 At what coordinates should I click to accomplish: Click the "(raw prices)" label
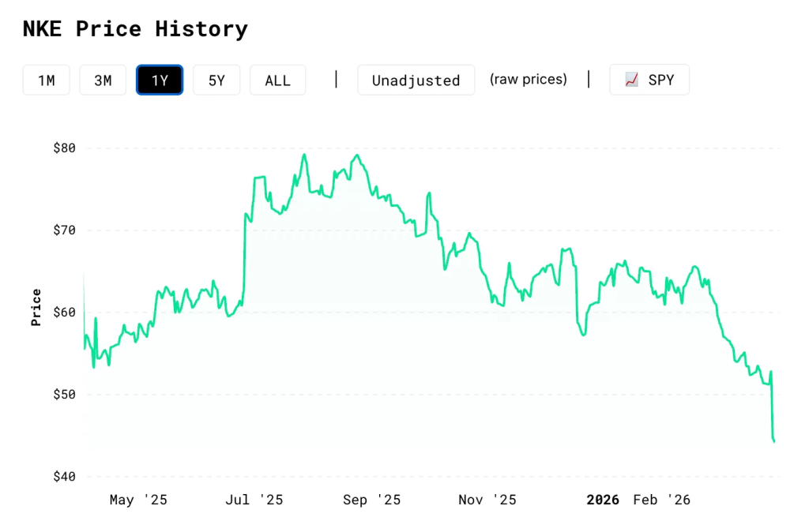pyautogui.click(x=528, y=80)
